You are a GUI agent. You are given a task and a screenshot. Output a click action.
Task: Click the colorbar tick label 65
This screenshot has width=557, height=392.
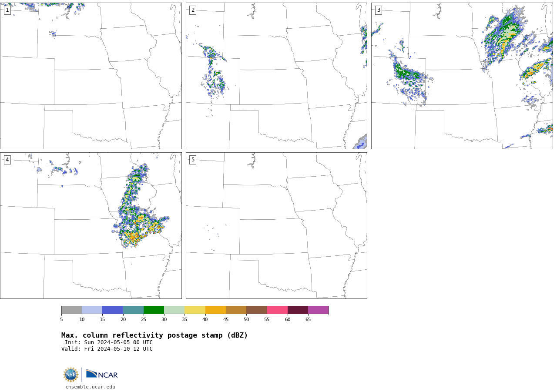(x=308, y=320)
